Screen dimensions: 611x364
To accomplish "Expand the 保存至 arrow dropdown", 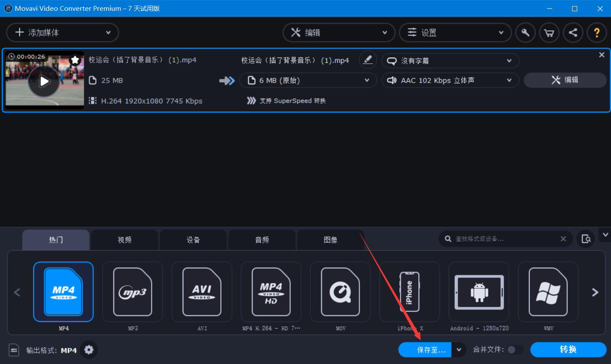I will click(459, 350).
